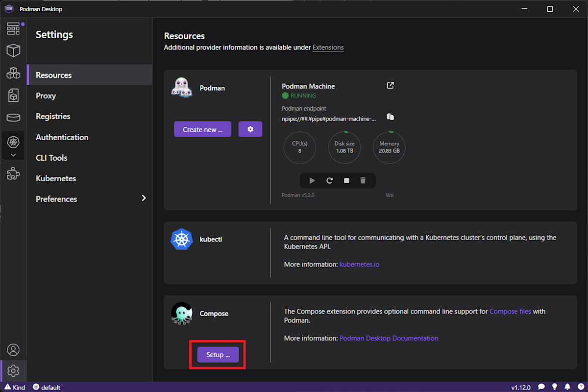Screen dimensions: 588x392
Task: Open the Compose files link
Action: pos(510,311)
